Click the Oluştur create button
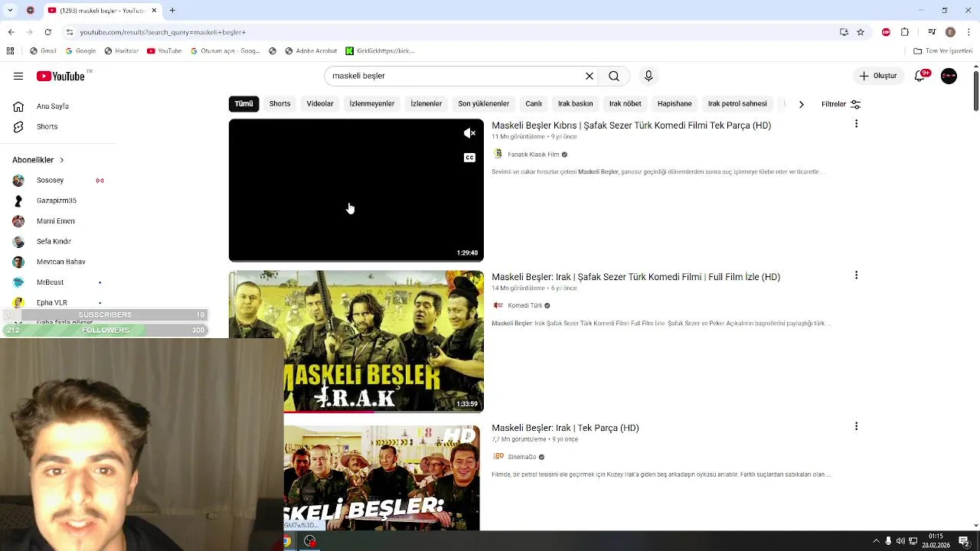The height and width of the screenshot is (551, 980). click(x=878, y=76)
